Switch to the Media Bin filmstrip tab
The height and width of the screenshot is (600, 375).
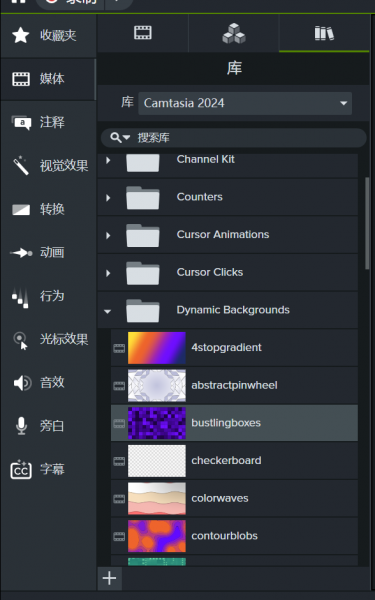pyautogui.click(x=143, y=33)
